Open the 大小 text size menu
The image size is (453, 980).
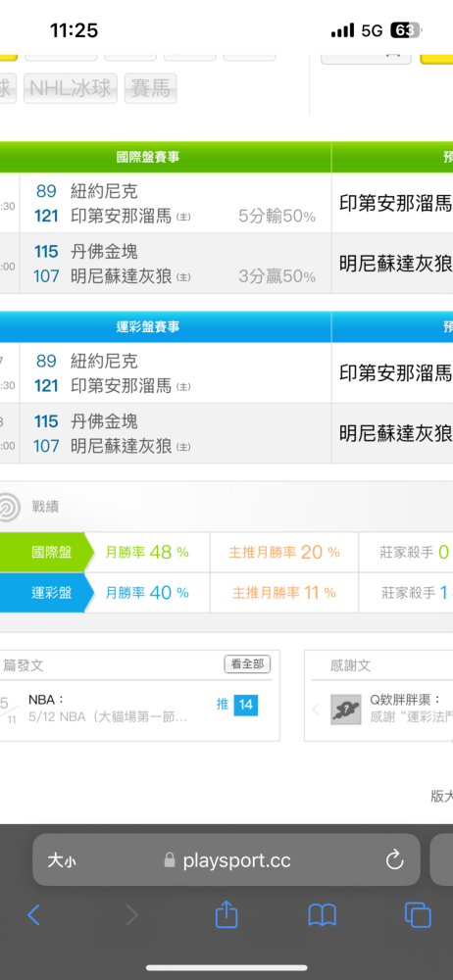pos(62,860)
